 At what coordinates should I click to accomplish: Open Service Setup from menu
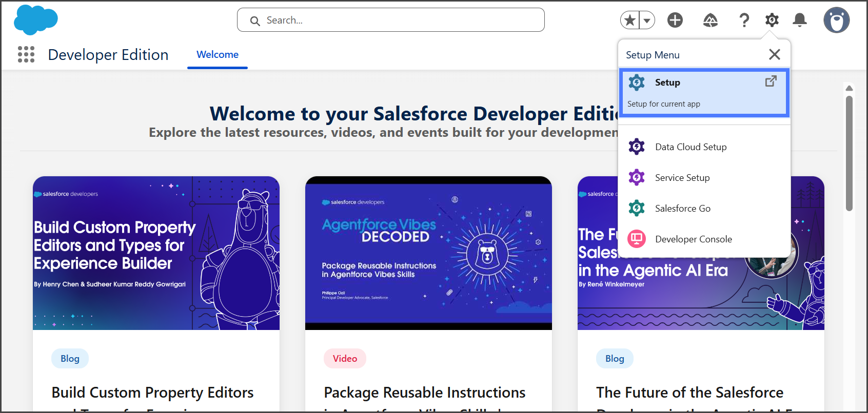point(682,178)
